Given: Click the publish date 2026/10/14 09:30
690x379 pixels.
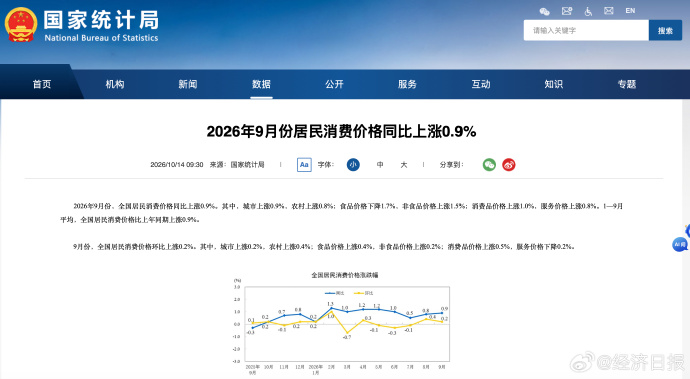Looking at the screenshot, I should pos(177,165).
